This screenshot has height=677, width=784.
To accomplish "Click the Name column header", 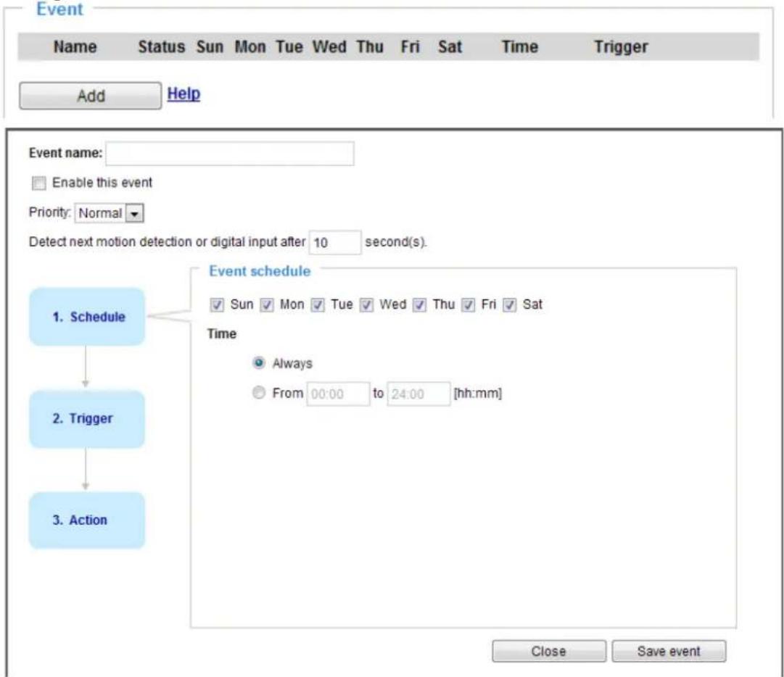I will point(75,47).
